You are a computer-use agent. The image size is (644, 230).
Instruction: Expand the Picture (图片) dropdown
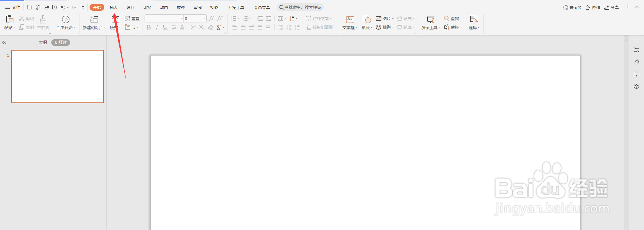tap(393, 18)
